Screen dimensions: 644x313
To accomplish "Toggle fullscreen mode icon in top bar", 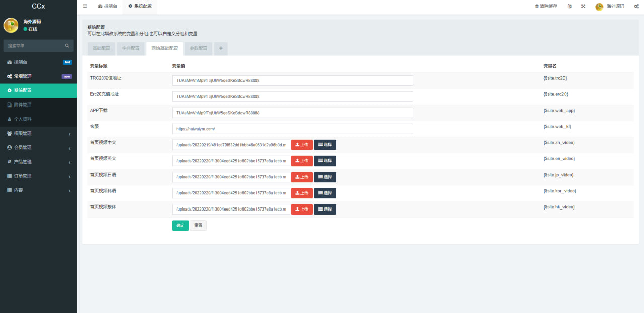I will pos(583,7).
